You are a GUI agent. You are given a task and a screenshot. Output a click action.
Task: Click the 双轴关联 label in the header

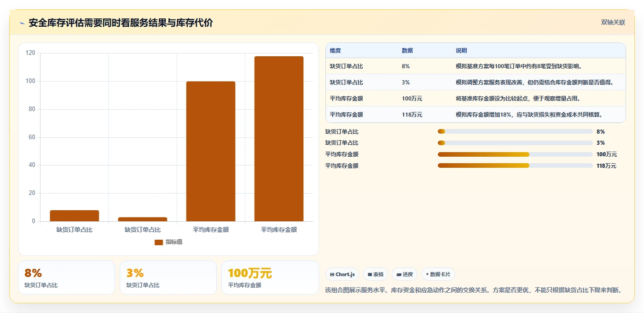[x=613, y=22]
